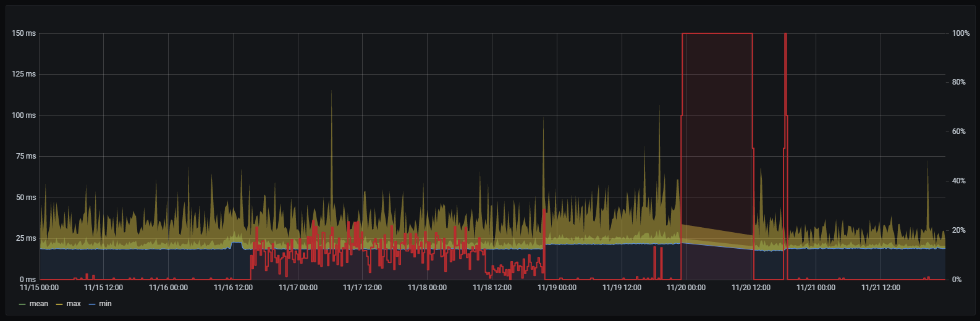Screen dimensions: 980x321
Task: Click the 150 ms left axis label
Action: pyautogui.click(x=24, y=33)
